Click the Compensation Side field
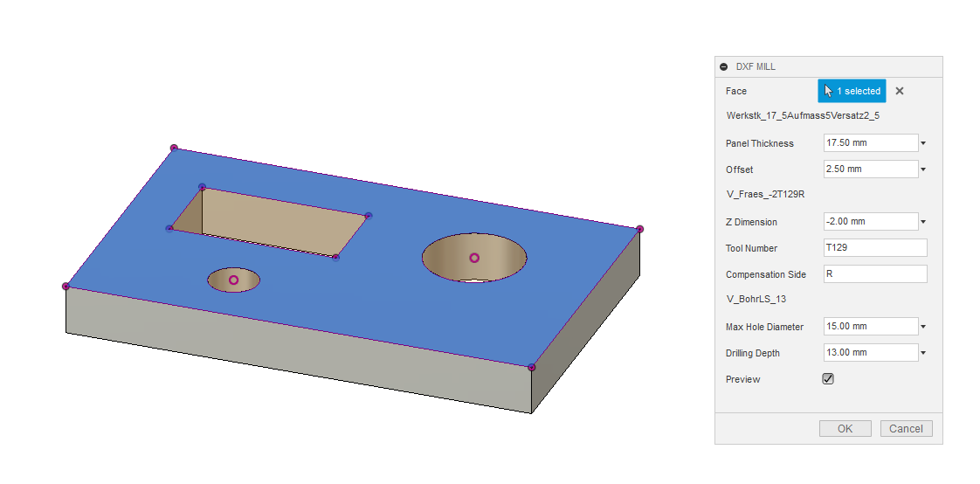This screenshot has width=980, height=484. coord(874,274)
